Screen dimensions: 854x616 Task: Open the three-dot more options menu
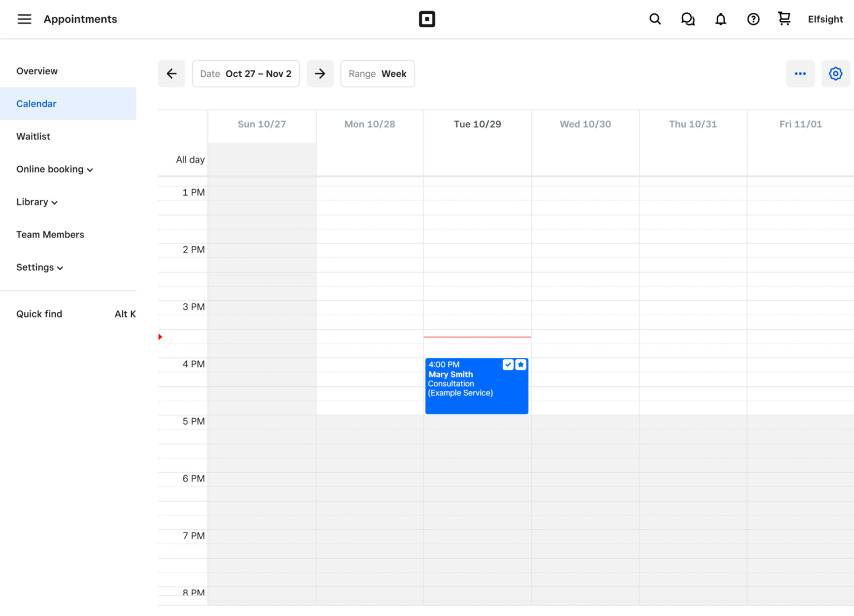click(801, 73)
